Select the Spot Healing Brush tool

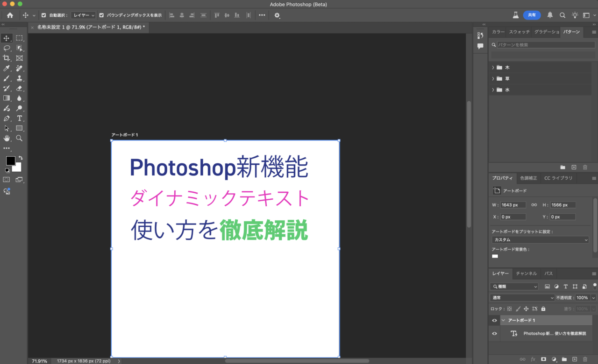[19, 68]
